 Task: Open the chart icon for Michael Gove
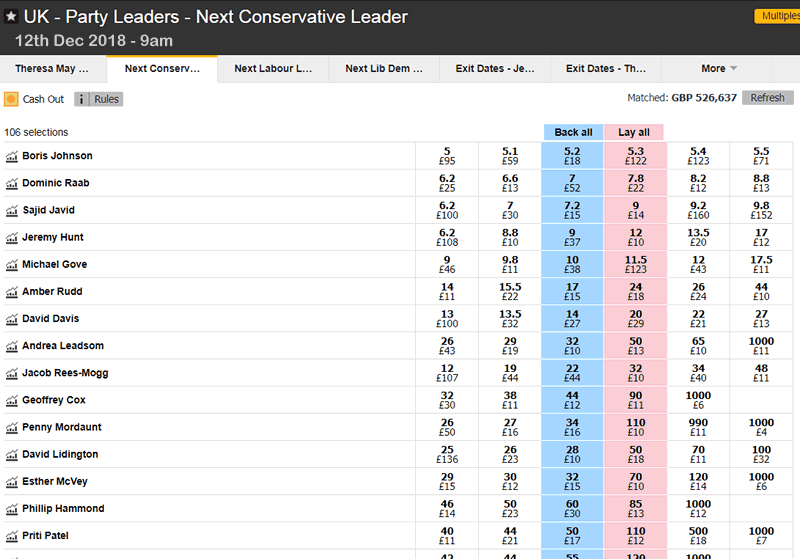tap(12, 265)
